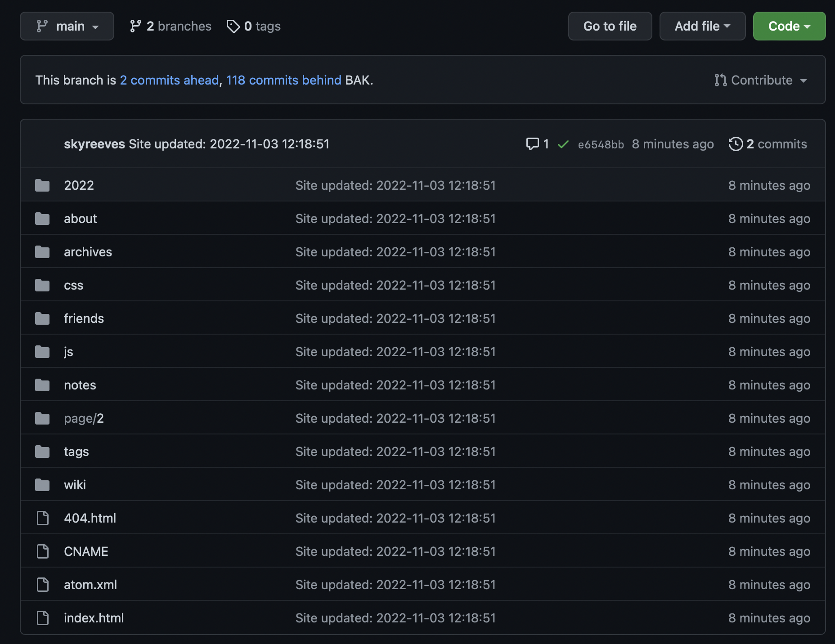Click the history clock icon for commits
This screenshot has width=835, height=644.
(736, 144)
